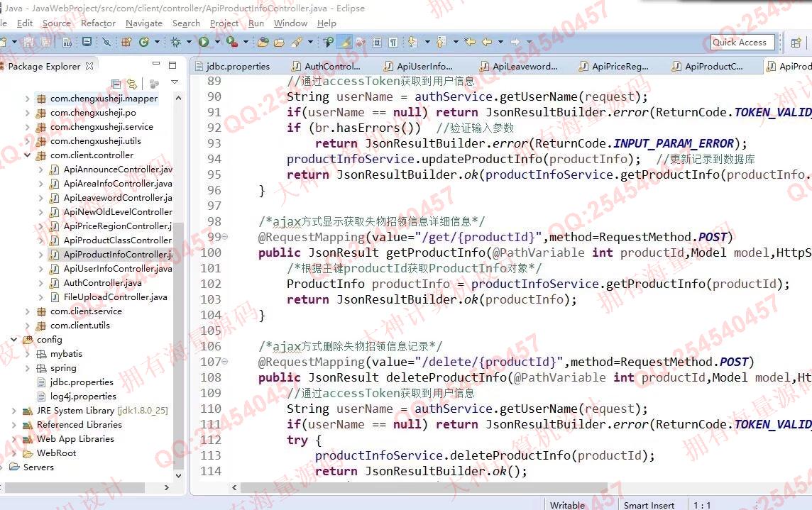Collapse method fold at line 99
The height and width of the screenshot is (510, 812).
coord(225,237)
